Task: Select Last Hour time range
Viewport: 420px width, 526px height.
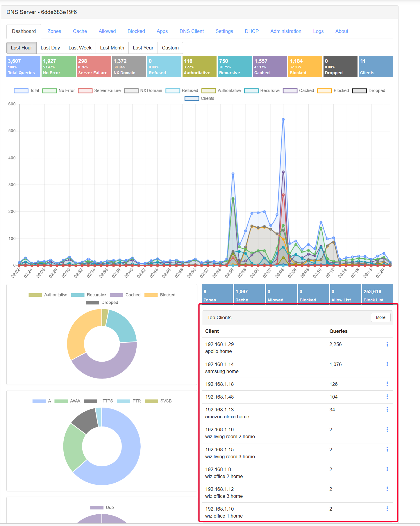Action: point(22,48)
